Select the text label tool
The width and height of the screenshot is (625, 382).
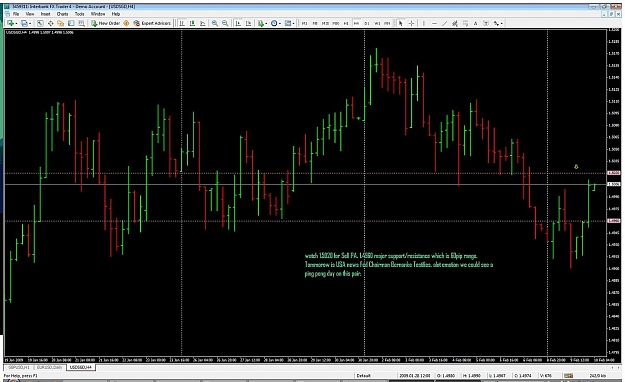click(486, 24)
